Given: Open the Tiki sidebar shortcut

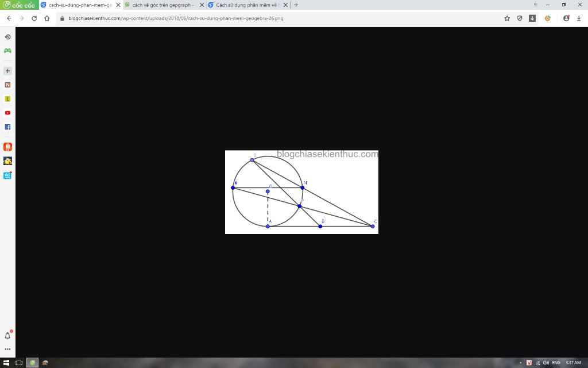Looking at the screenshot, I should coord(7,175).
